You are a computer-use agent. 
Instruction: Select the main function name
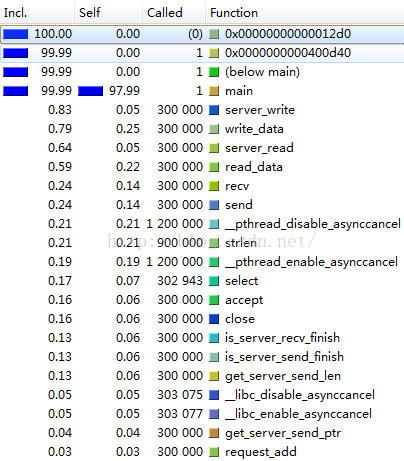click(239, 91)
